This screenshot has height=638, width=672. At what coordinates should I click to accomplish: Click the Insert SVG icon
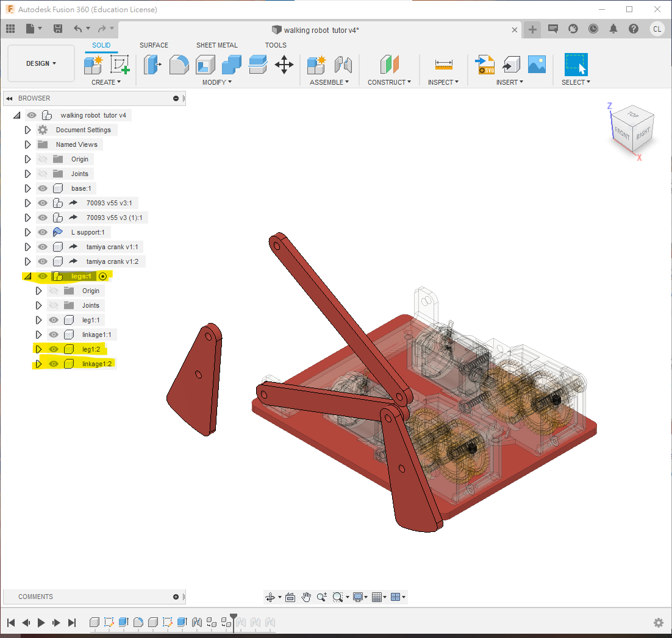click(x=485, y=64)
